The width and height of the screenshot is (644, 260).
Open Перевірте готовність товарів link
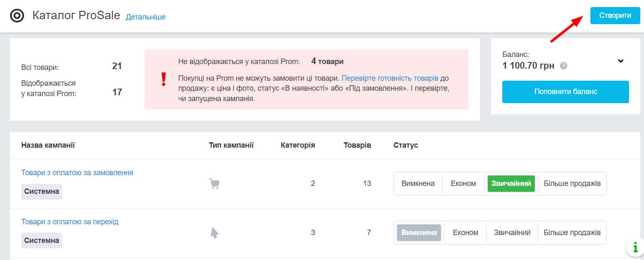pos(390,78)
